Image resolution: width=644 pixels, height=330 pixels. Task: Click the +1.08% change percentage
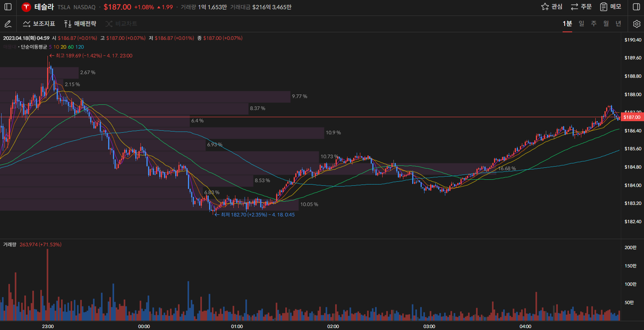144,7
